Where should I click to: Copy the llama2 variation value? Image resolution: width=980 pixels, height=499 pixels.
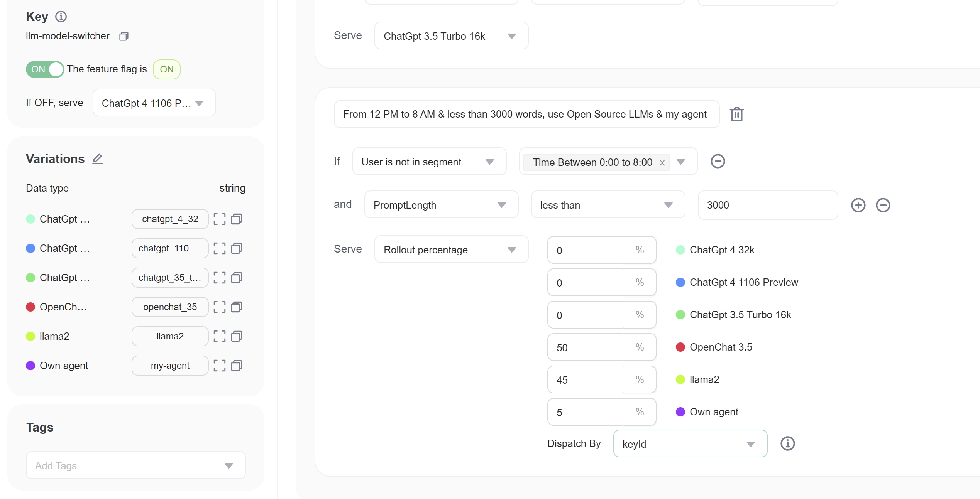[x=237, y=336]
